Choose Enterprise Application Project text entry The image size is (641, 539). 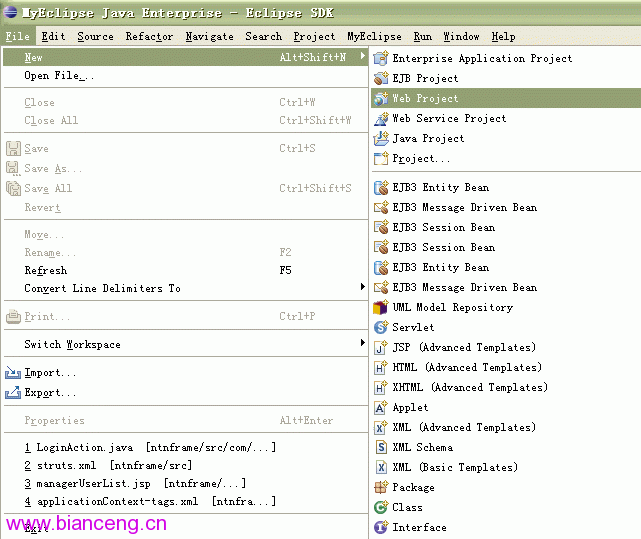pyautogui.click(x=482, y=58)
